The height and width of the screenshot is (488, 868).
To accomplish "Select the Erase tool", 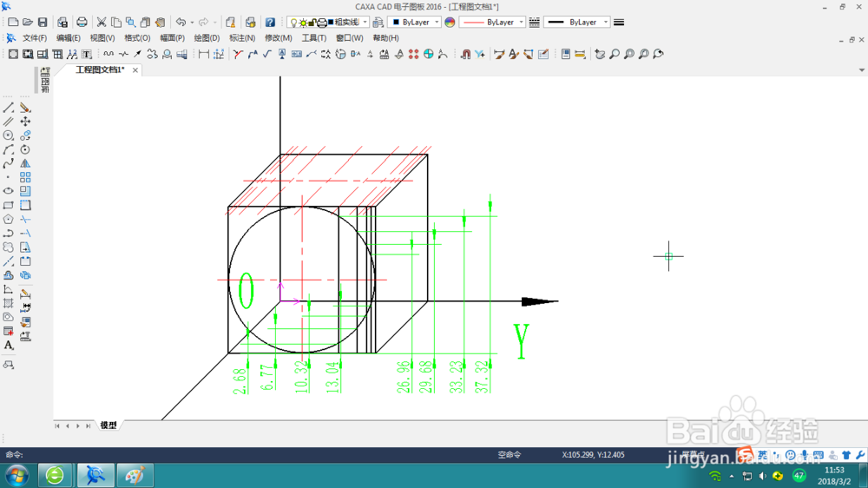I will (x=25, y=108).
